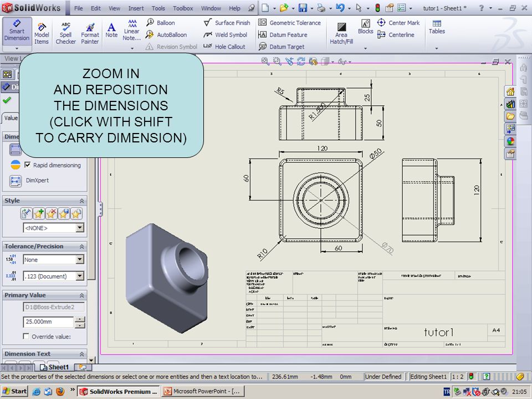Image resolution: width=532 pixels, height=399 pixels.
Task: Insert a Surface Finish symbol
Action: tap(227, 23)
